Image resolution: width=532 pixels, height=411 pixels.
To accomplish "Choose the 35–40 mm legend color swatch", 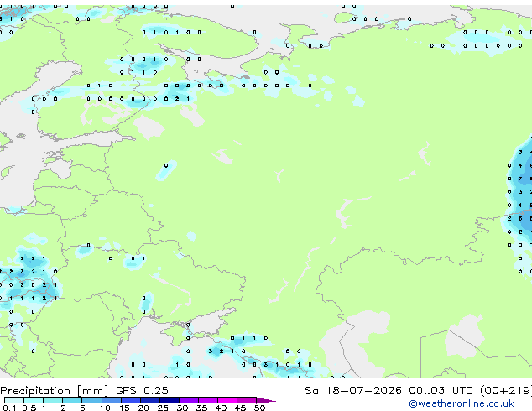I will click(x=207, y=400).
